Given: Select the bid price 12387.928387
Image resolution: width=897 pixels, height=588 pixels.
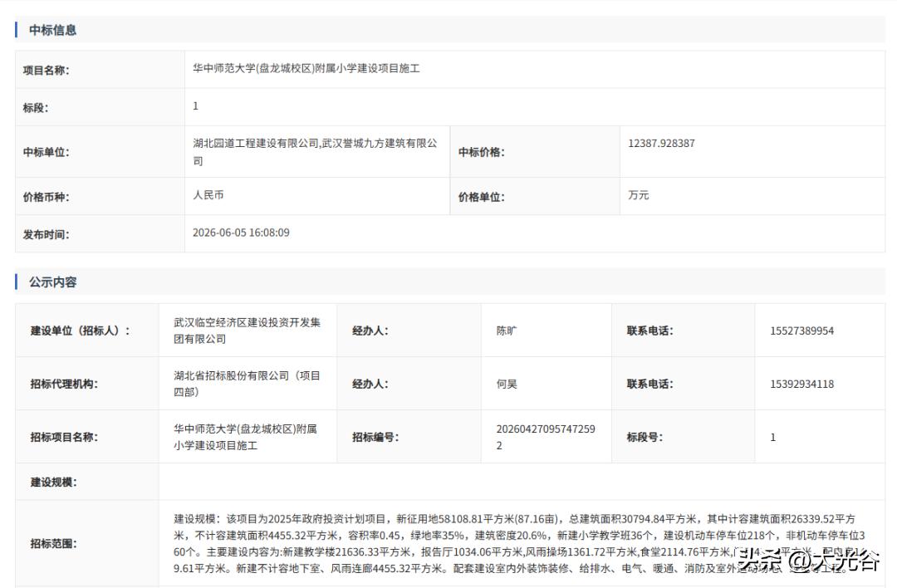Looking at the screenshot, I should (661, 144).
